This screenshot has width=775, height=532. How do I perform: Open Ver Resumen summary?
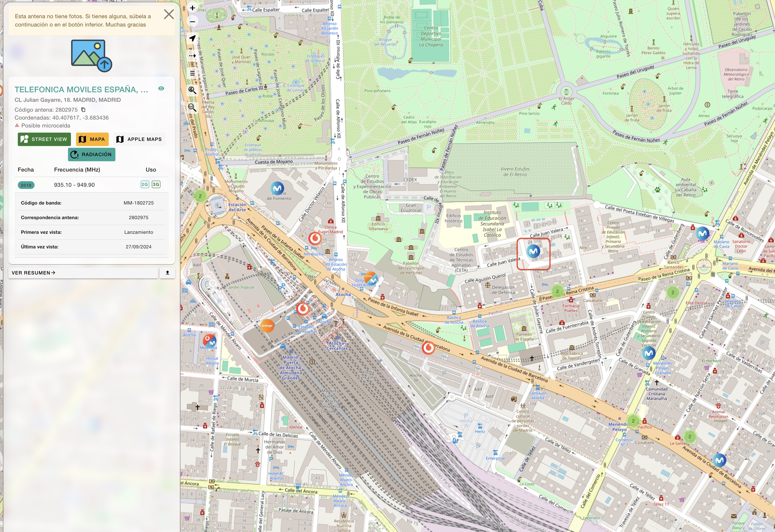(83, 273)
